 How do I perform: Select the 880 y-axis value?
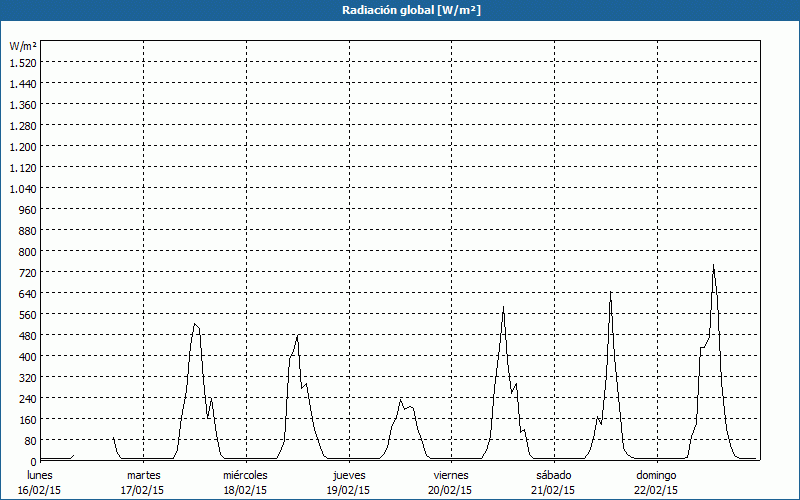(x=28, y=231)
